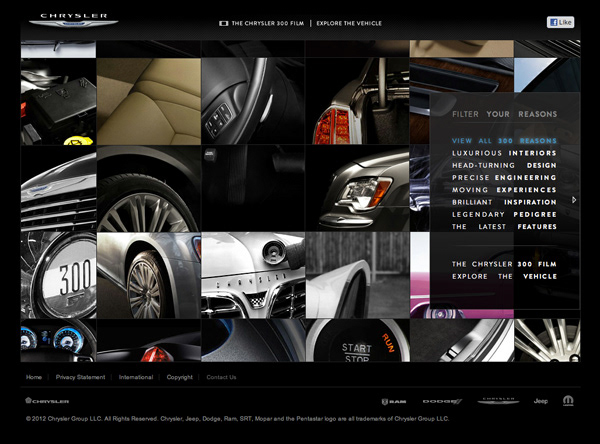600x444 pixels.
Task: Click the Facebook Like button
Action: [x=561, y=22]
